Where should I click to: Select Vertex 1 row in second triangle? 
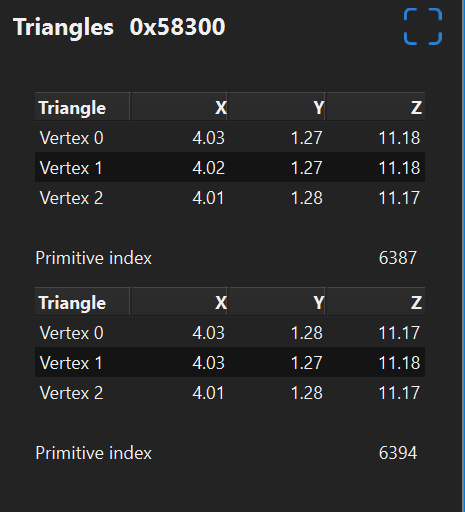(230, 362)
